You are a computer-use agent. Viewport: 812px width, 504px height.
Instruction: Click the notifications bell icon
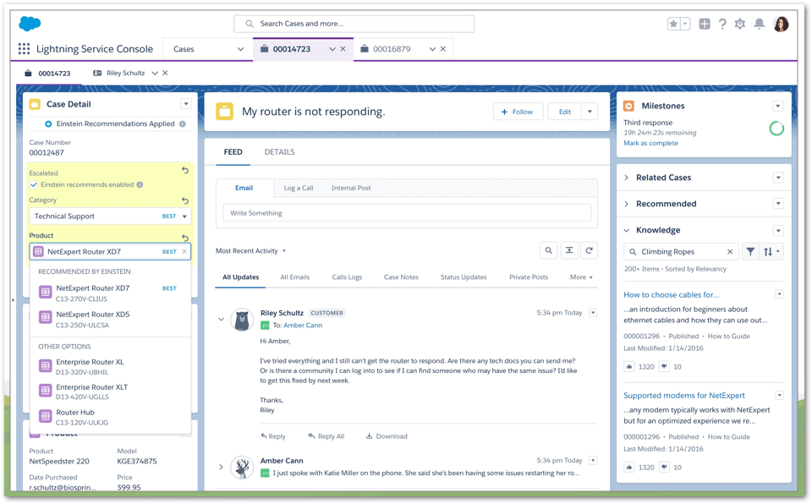pos(759,24)
